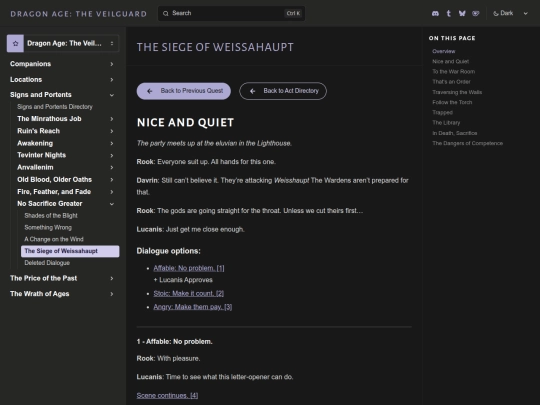The height and width of the screenshot is (405, 540).
Task: Expand the Awakening chevron
Action: [x=112, y=143]
